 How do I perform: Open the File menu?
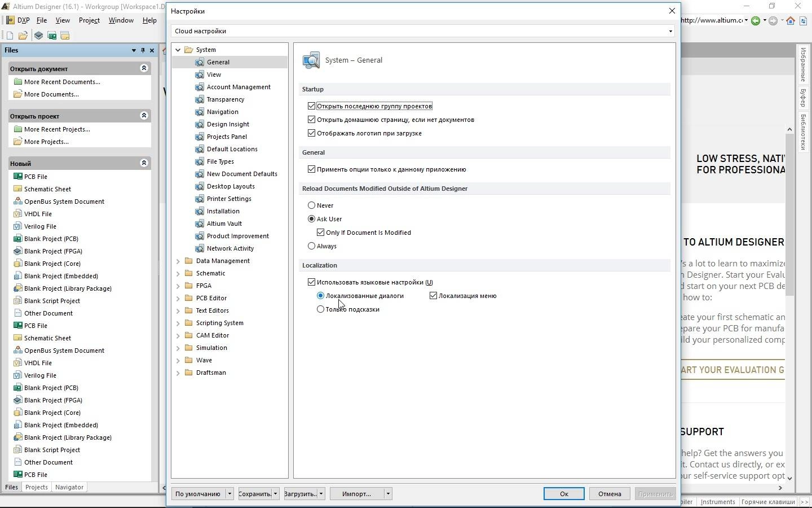pyautogui.click(x=42, y=20)
